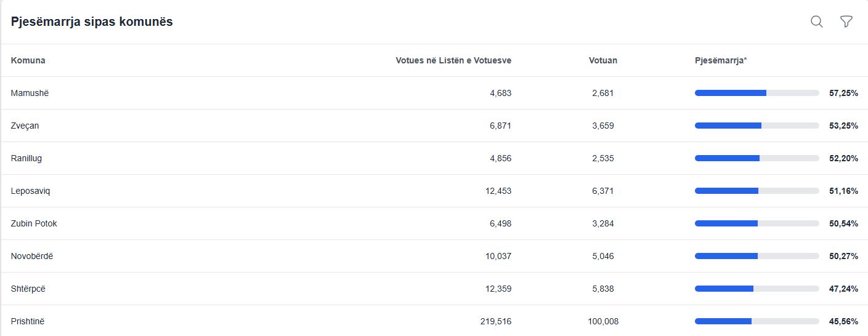Click the Ranillug municipality name
Viewport: 868px width, 336px height.
26,158
